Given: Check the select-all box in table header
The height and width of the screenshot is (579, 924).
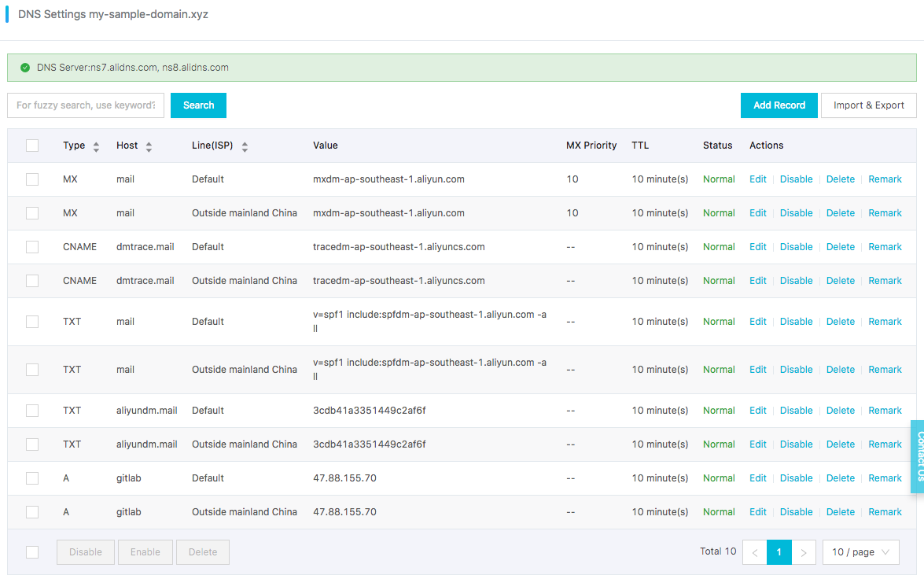Looking at the screenshot, I should [x=32, y=146].
